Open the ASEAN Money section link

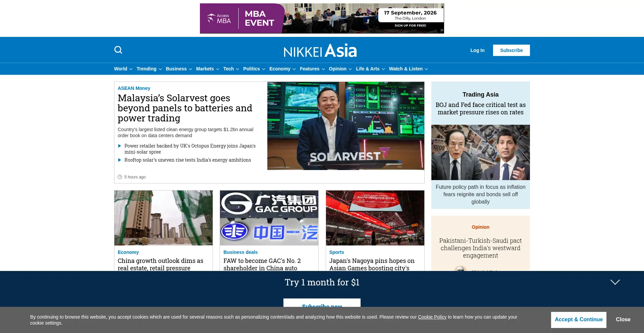pos(134,88)
